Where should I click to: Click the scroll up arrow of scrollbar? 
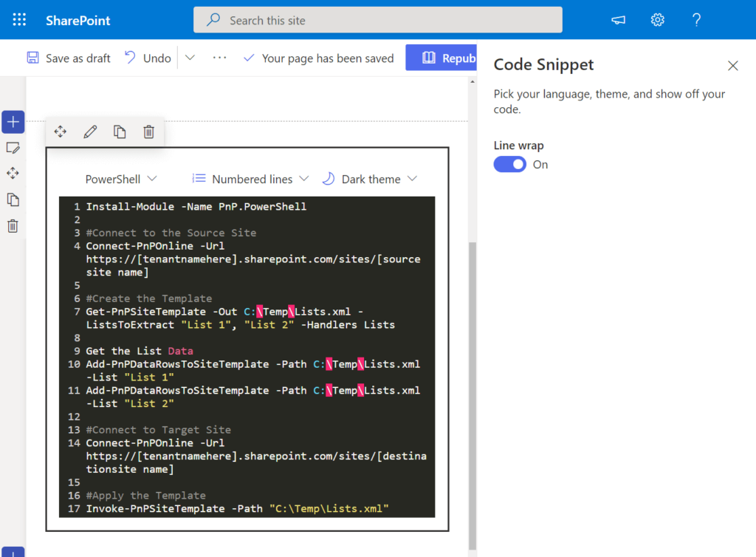472,81
